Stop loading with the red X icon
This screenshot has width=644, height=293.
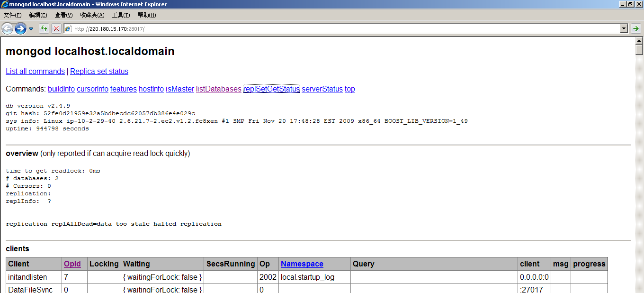pos(56,29)
